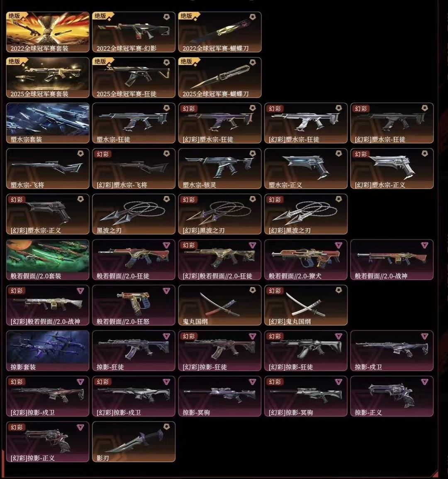Select the 2022全球冠军赛-幻影 skin
Image resolution: width=448 pixels, height=479 pixels.
[x=134, y=32]
